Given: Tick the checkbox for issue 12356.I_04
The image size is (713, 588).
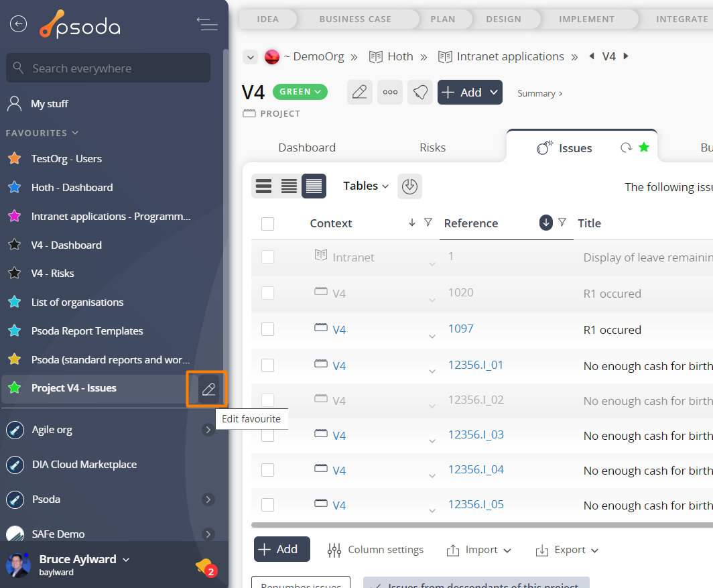Looking at the screenshot, I should 268,470.
